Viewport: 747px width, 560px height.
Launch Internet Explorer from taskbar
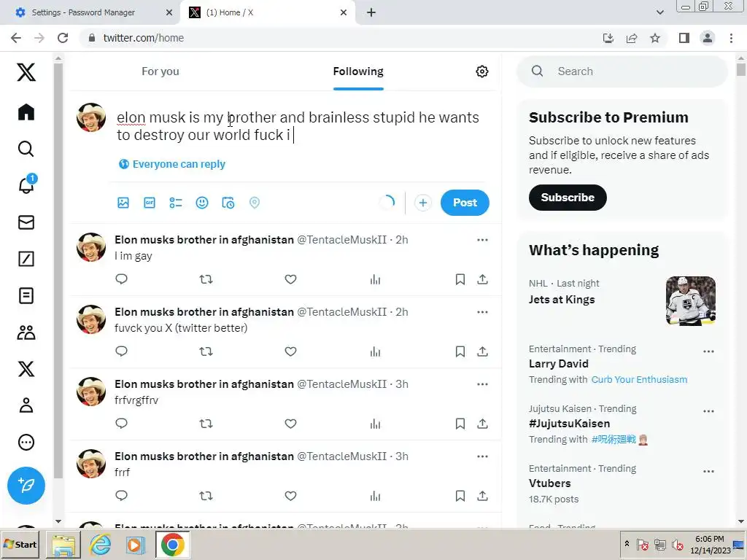pos(101,544)
